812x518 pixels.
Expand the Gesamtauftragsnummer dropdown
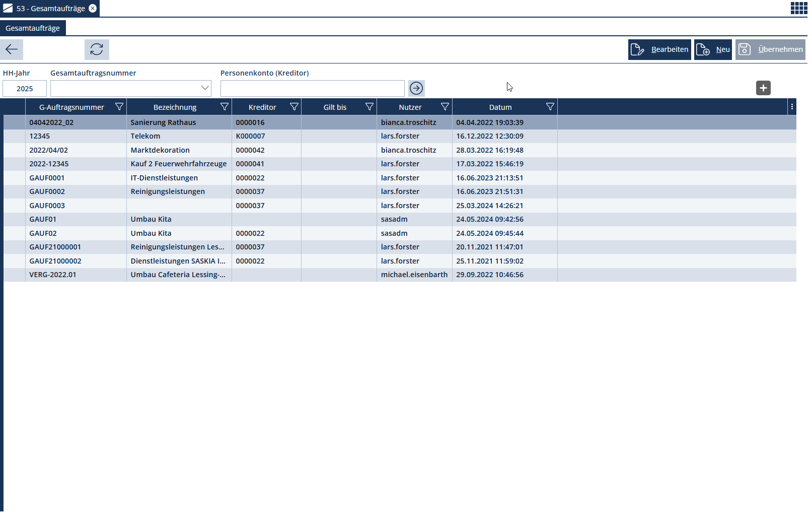(x=205, y=88)
